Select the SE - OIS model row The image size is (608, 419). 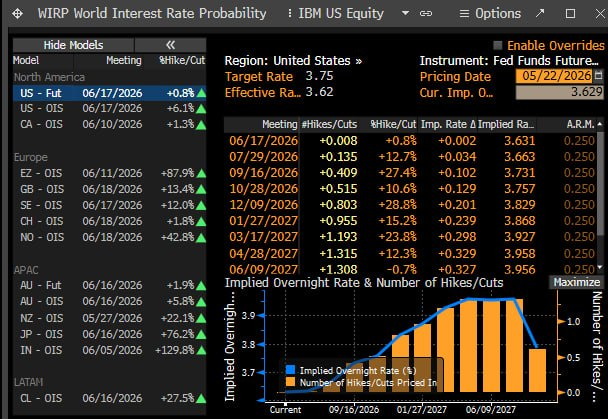coord(109,205)
